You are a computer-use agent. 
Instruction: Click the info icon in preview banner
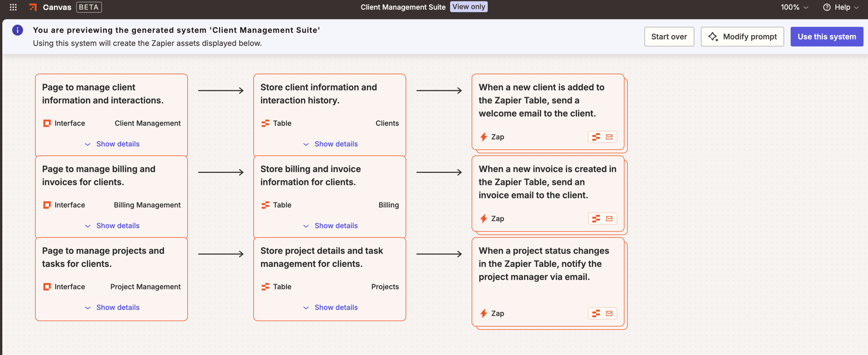click(17, 30)
